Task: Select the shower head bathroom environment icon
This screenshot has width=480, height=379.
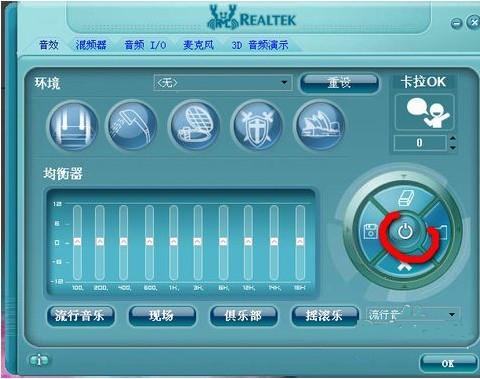Action: (x=132, y=126)
